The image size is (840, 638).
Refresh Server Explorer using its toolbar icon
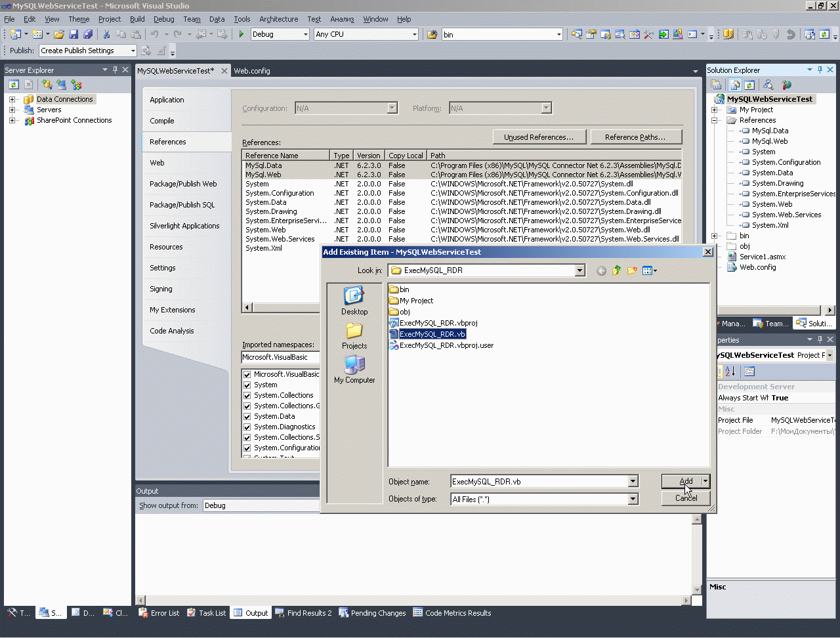point(14,85)
